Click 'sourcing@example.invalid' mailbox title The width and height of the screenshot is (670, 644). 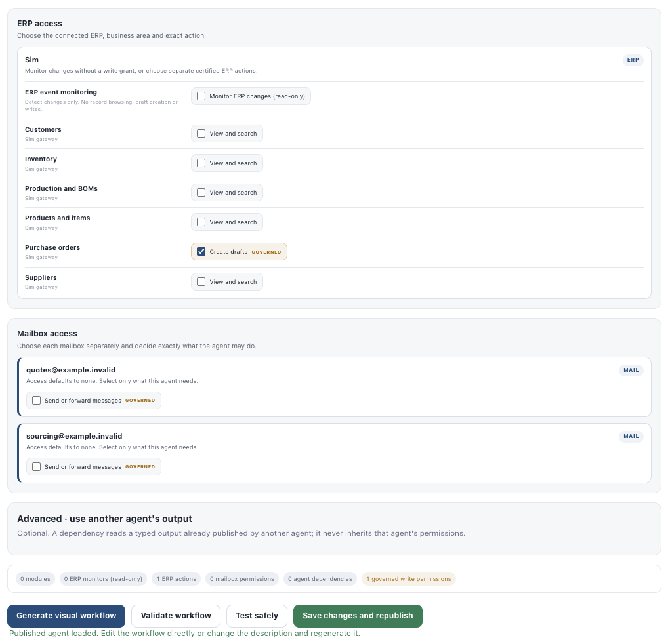[x=74, y=436]
